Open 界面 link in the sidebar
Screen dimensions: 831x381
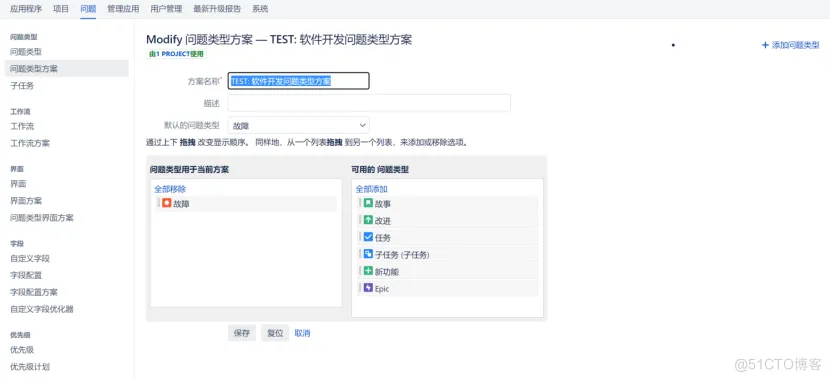click(x=18, y=184)
